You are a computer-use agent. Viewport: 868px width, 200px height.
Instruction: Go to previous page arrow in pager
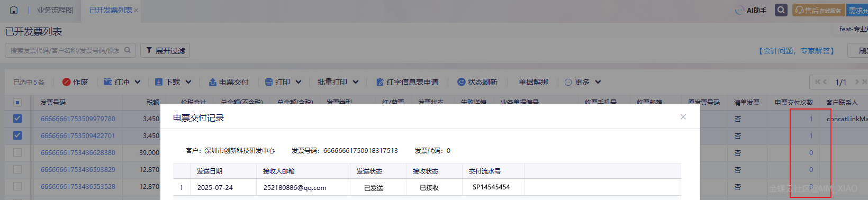coord(825,81)
